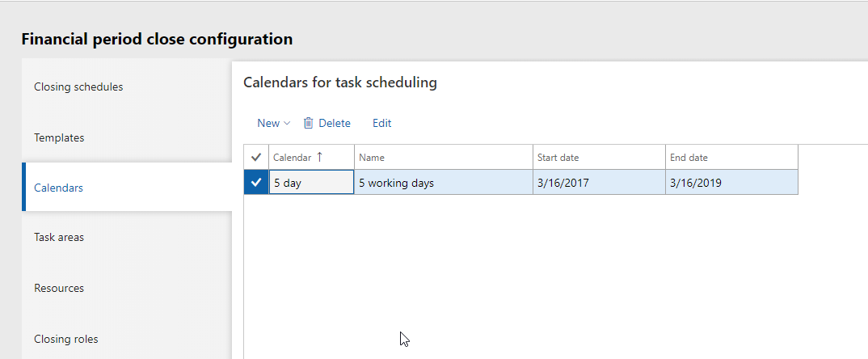
Task: Click the End date column header
Action: point(689,158)
